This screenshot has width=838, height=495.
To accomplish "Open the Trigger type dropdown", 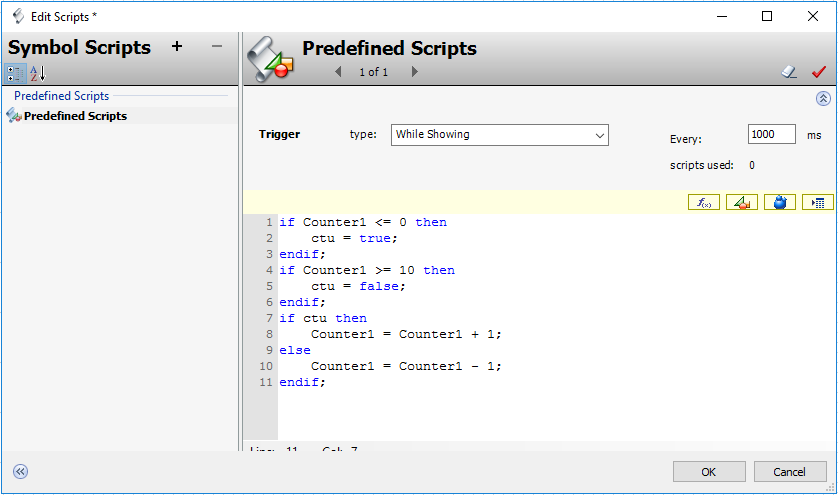I will (x=499, y=134).
